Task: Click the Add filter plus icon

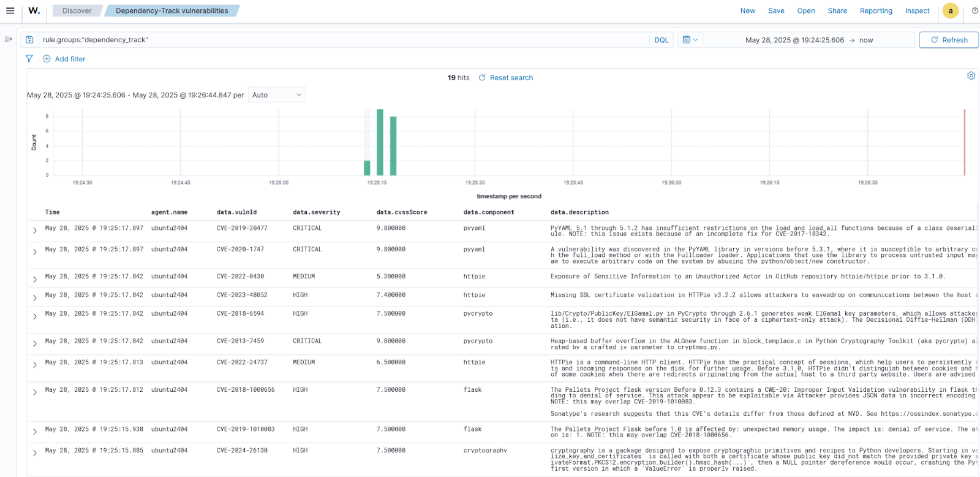Action: (47, 59)
